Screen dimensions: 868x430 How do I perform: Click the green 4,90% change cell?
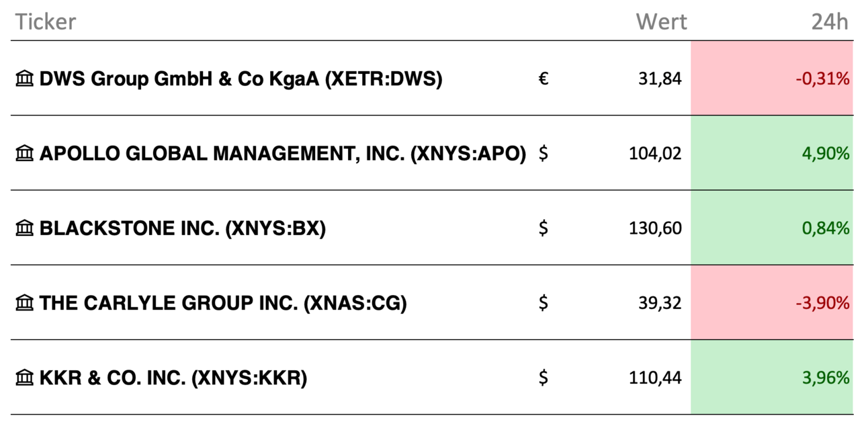tap(772, 153)
